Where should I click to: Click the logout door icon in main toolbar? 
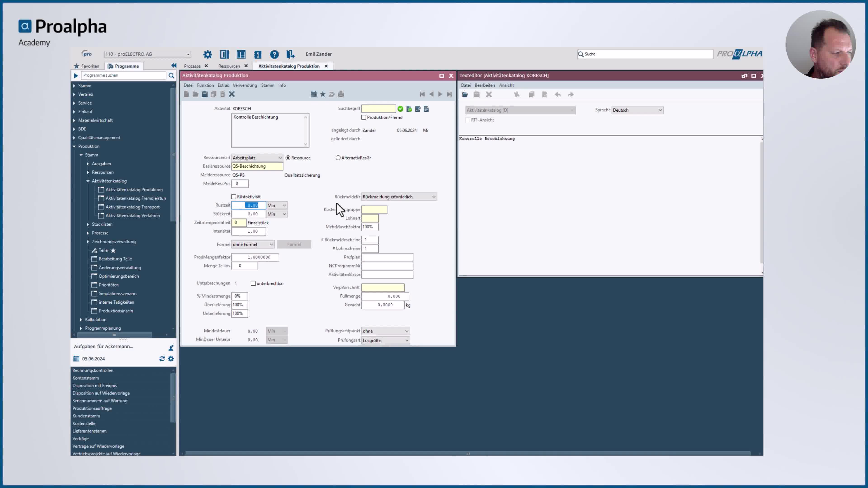pos(290,54)
